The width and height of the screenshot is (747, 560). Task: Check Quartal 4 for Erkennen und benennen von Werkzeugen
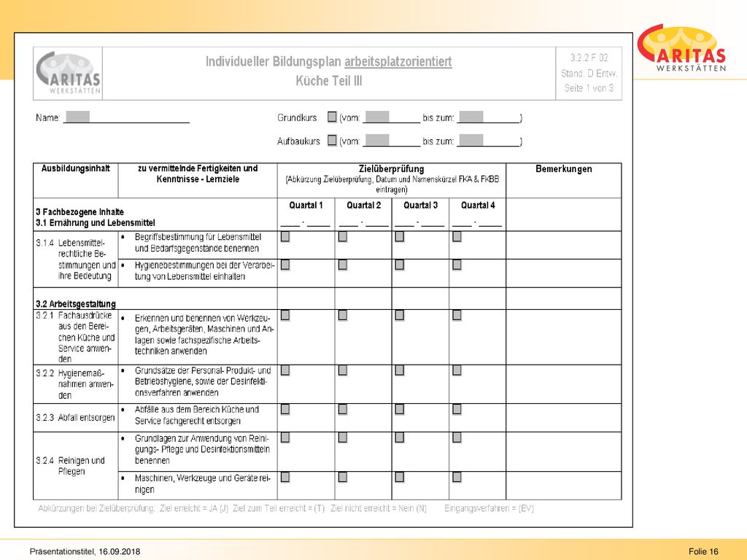pyautogui.click(x=457, y=315)
